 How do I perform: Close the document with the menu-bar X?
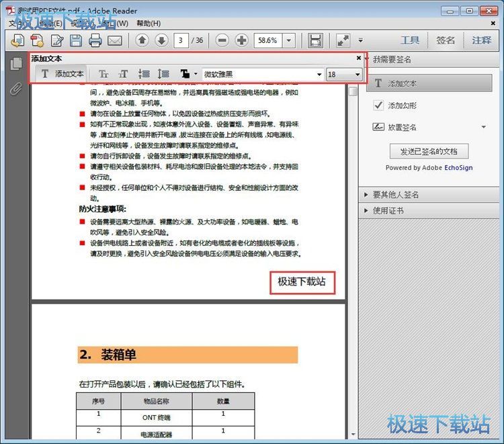[493, 23]
